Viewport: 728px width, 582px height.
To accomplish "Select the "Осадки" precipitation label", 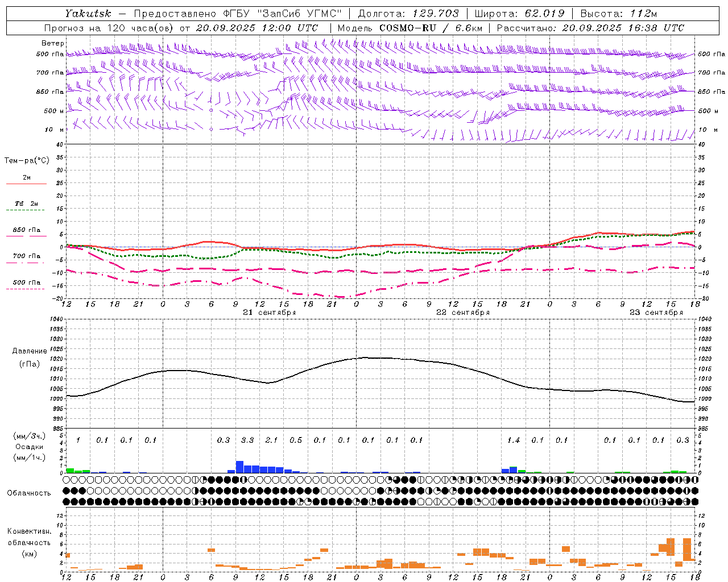I will click(x=30, y=447).
